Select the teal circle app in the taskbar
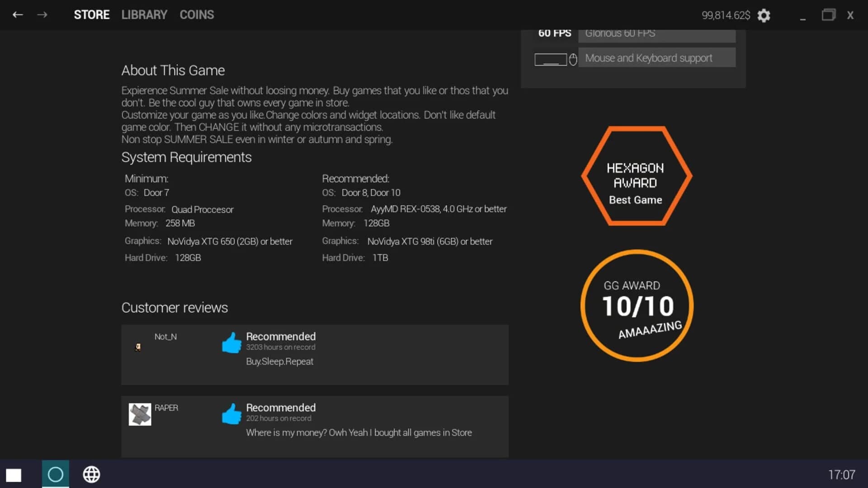Viewport: 868px width, 488px height. [x=55, y=474]
